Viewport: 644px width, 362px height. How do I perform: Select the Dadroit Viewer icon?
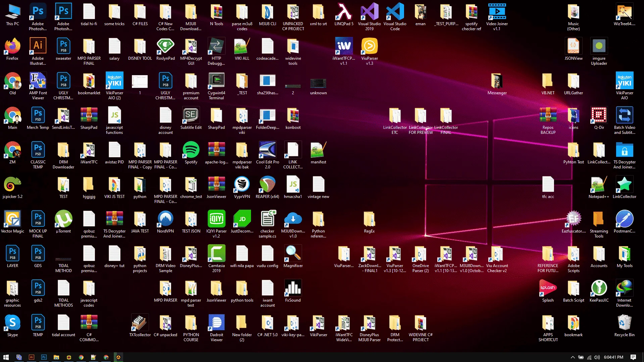pyautogui.click(x=216, y=328)
